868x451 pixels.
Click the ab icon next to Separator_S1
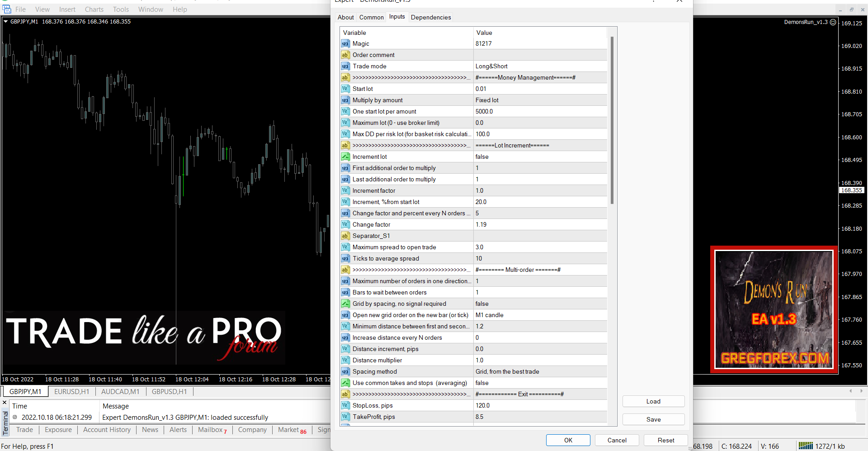pos(345,236)
